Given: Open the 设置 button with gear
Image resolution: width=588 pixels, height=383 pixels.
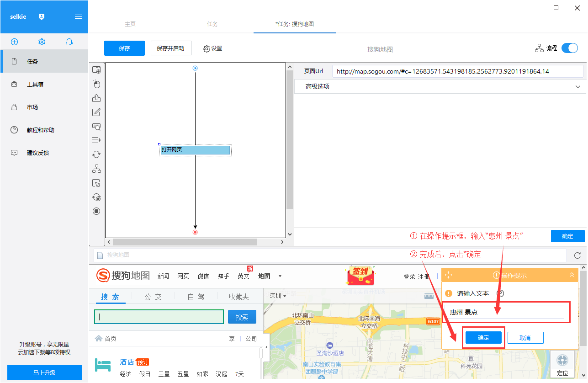Looking at the screenshot, I should click(212, 48).
